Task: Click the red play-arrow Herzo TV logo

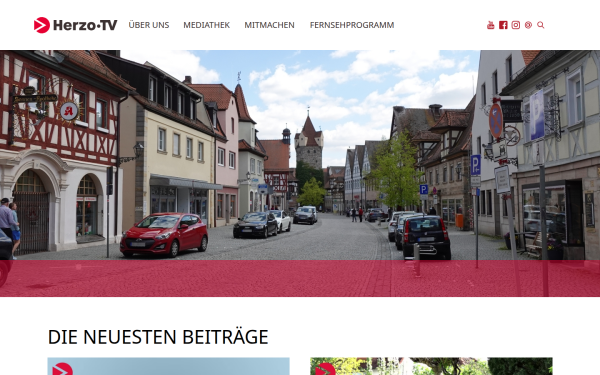Action: click(42, 25)
